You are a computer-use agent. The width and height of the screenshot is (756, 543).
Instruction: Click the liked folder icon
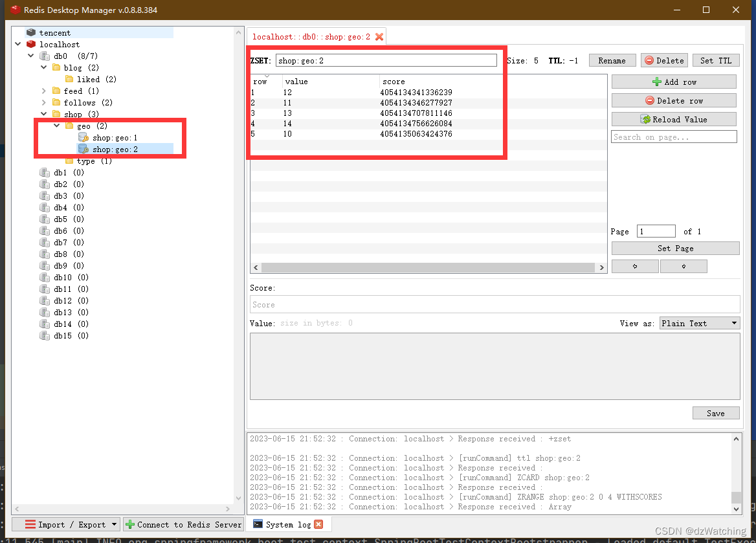pyautogui.click(x=69, y=79)
